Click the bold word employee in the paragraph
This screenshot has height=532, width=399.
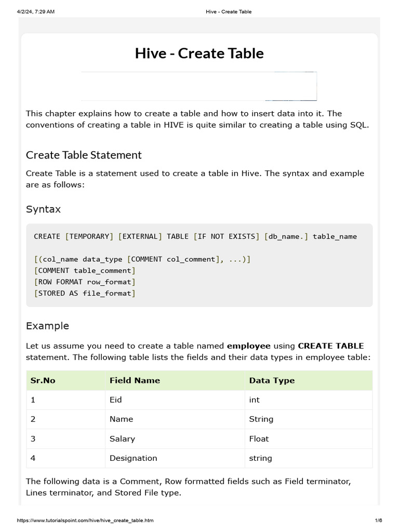[248, 345]
